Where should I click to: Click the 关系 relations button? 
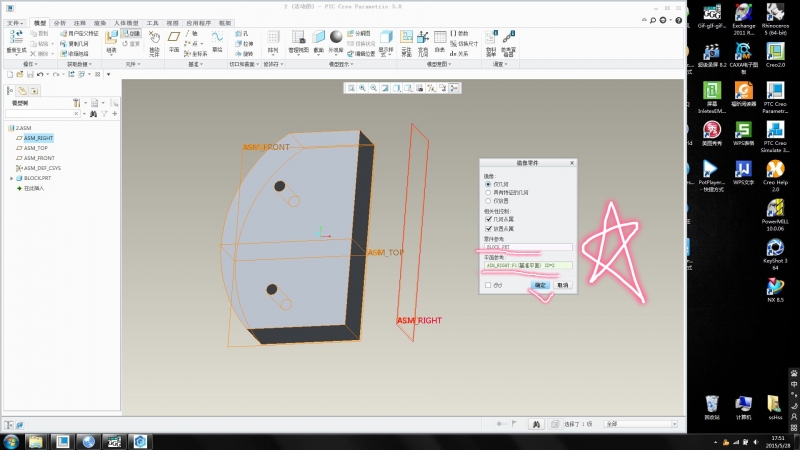click(x=459, y=54)
